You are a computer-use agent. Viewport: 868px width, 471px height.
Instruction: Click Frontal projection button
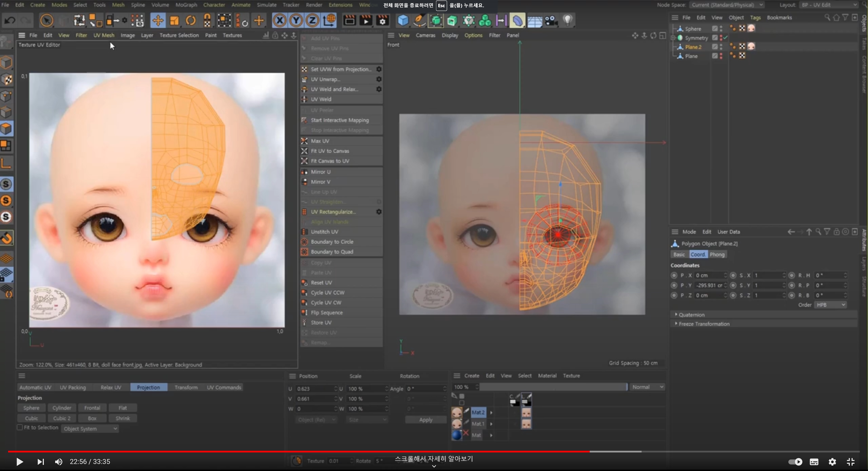pyautogui.click(x=92, y=408)
